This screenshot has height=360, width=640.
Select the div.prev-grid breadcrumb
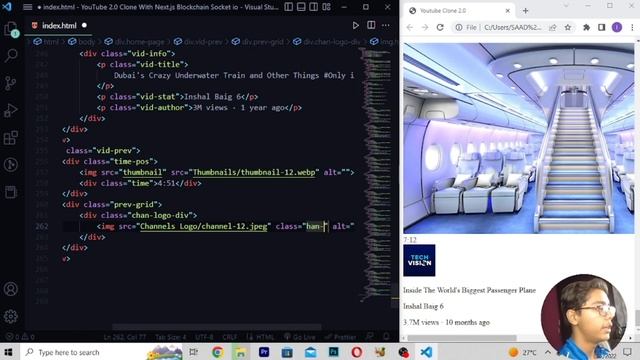point(258,42)
